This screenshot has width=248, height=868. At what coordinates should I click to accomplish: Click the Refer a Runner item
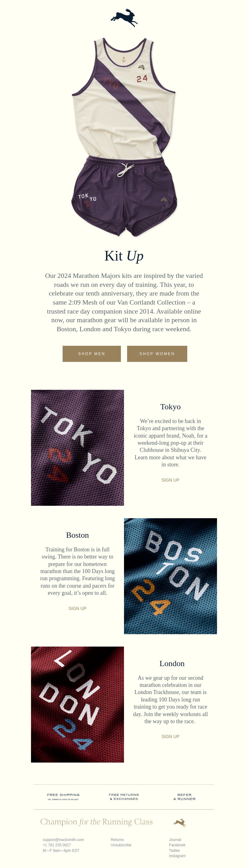(184, 797)
